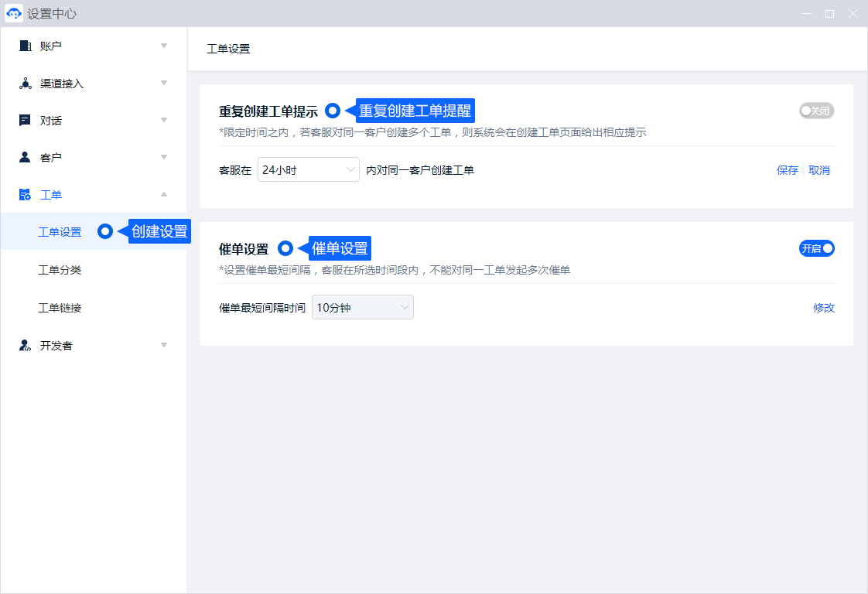Click the 对话 chat bubble icon
Screen dimensions: 868x594
[x=25, y=121]
